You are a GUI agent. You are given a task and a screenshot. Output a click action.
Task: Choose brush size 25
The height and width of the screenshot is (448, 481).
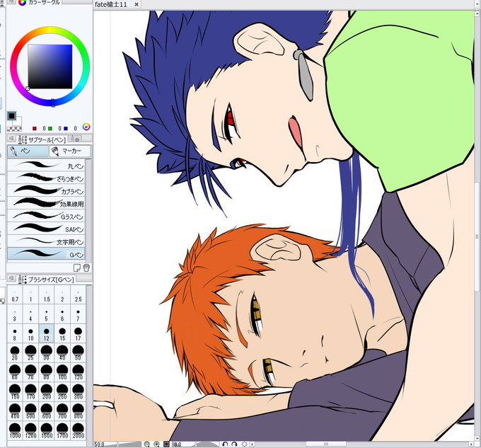[x=30, y=353]
